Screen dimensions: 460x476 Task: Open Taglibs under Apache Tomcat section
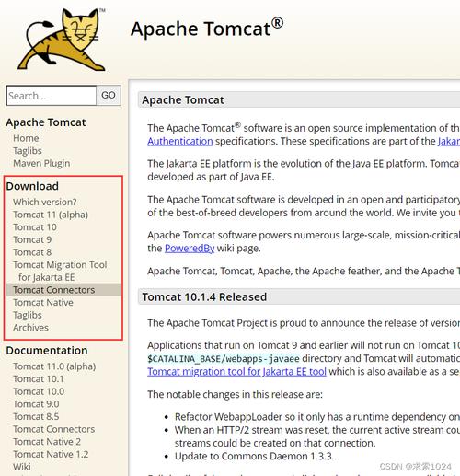pyautogui.click(x=28, y=151)
